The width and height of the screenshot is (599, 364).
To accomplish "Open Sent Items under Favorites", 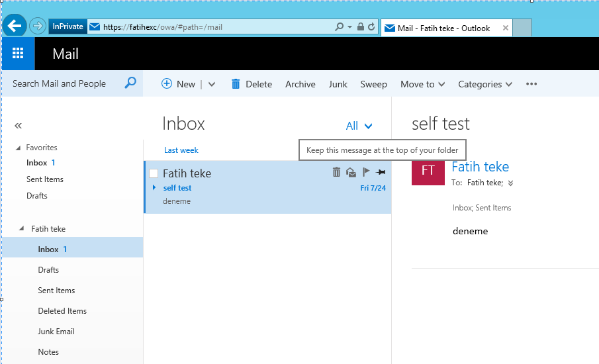I will (45, 179).
